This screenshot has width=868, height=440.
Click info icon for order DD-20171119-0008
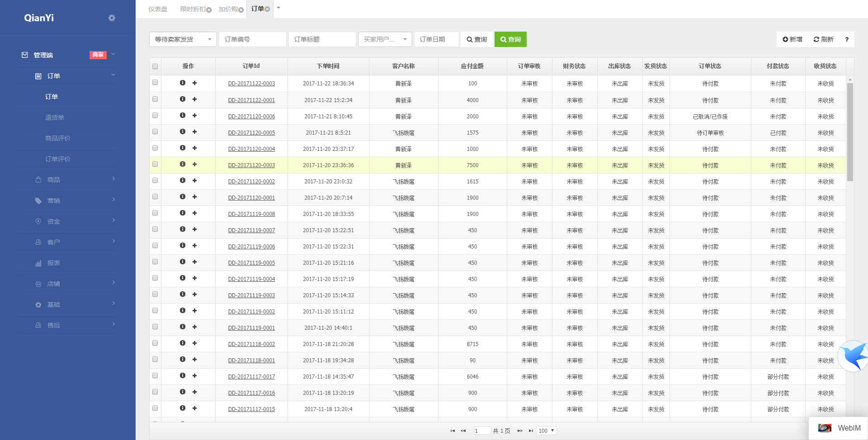(183, 213)
